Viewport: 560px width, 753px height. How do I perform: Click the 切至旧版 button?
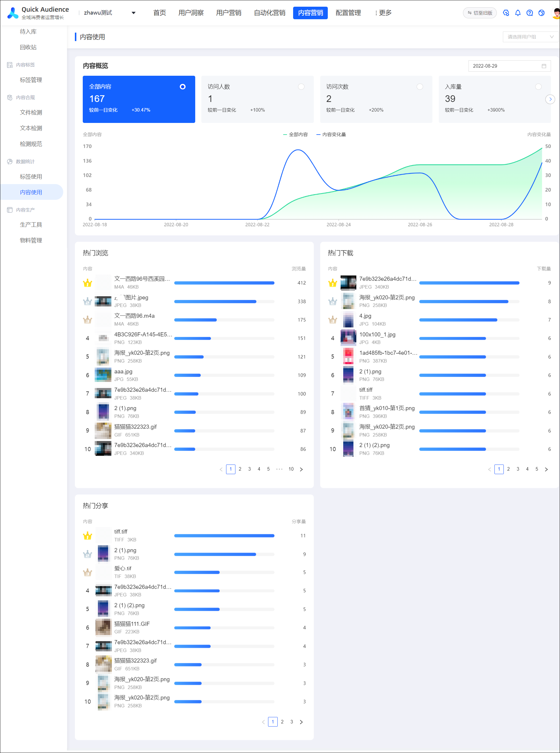coord(480,13)
